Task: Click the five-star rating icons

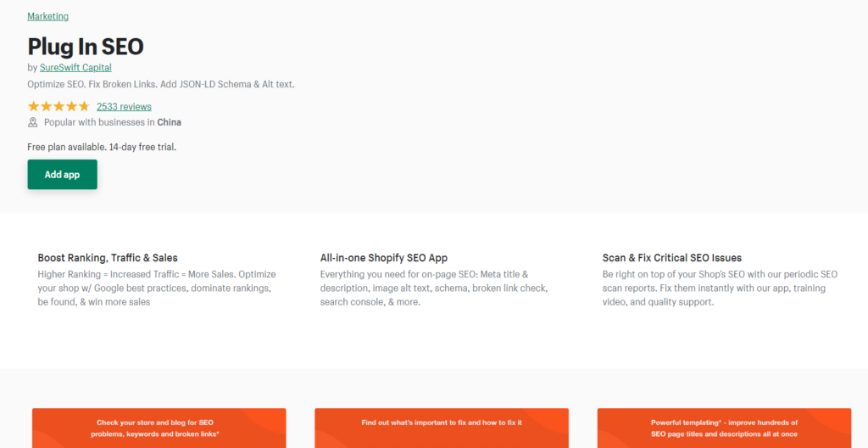Action: 58,106
